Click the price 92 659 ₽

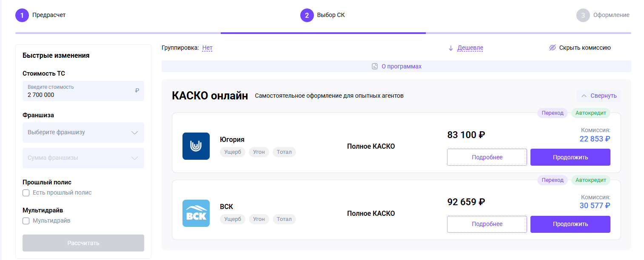coord(466,202)
